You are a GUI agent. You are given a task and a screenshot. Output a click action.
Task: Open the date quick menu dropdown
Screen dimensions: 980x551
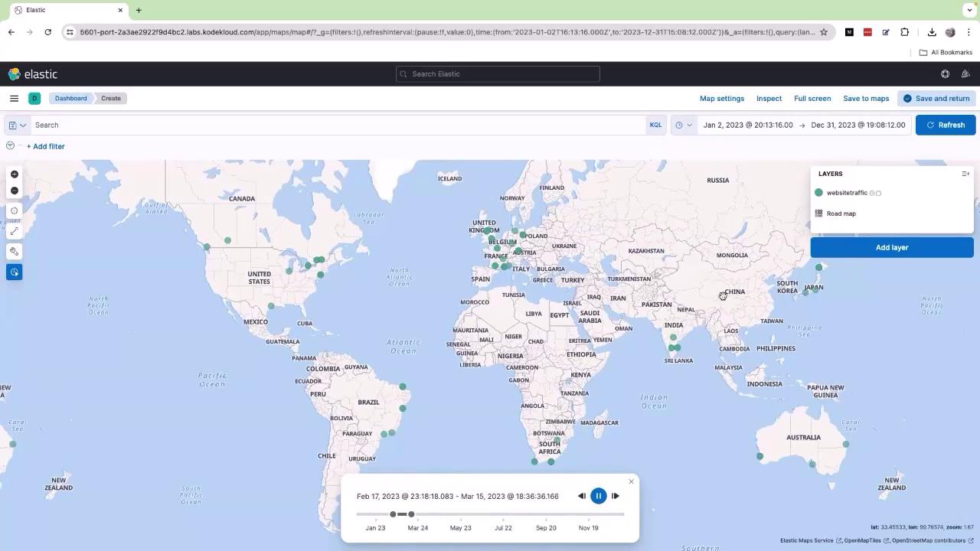coord(684,125)
